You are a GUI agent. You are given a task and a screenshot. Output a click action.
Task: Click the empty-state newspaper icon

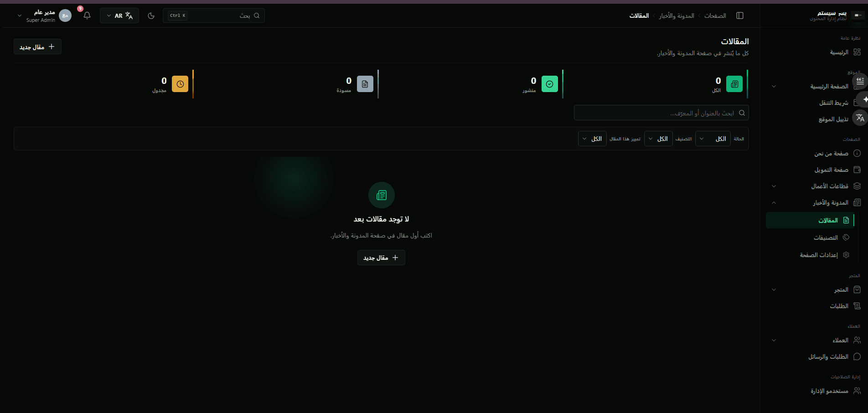coord(382,195)
